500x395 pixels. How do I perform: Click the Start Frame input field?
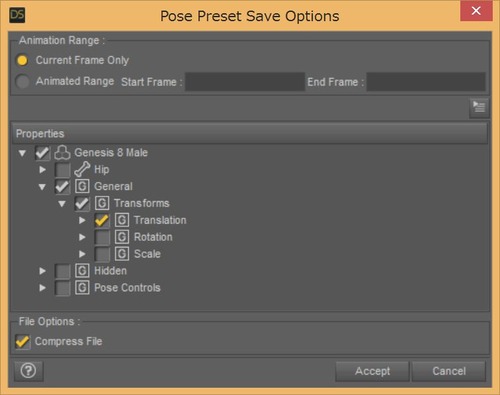[245, 82]
